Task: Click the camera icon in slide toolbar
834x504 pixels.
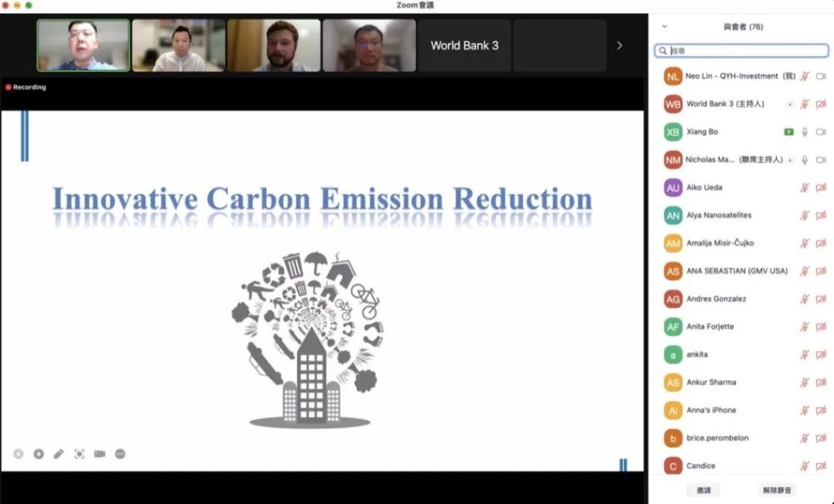Action: pos(99,454)
